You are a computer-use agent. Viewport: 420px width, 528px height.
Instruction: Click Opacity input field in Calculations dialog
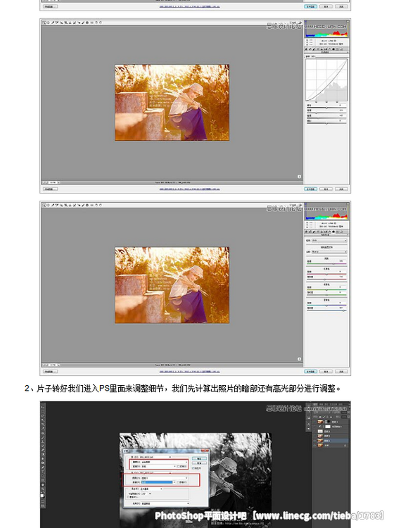(144, 494)
